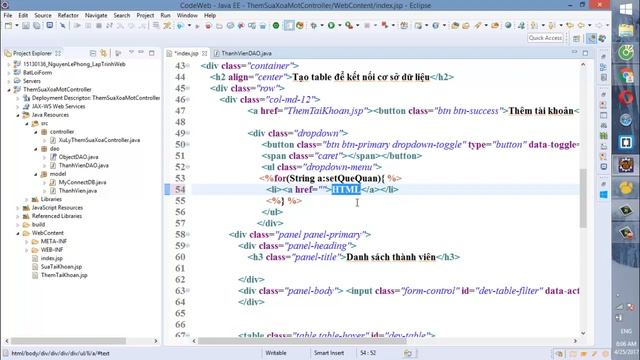Open the New dropdown arrow
640x360 pixels.
17,26
